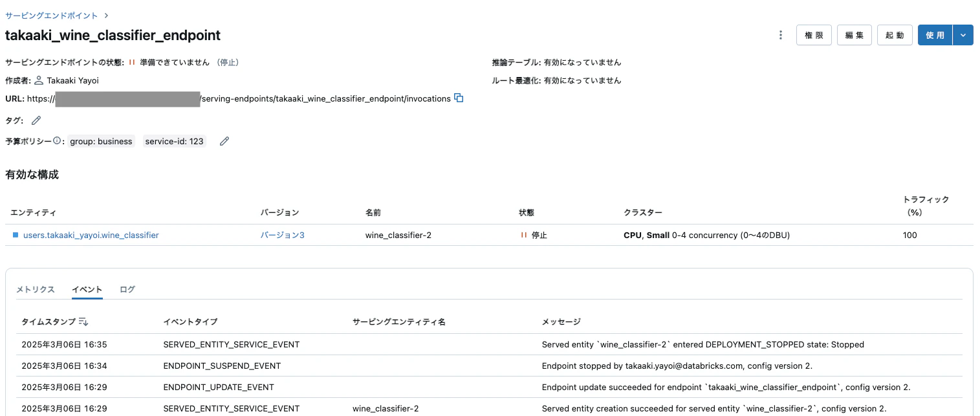Viewport: 980px width, 416px height.
Task: Select the ENDPOINT_SUSPEND_EVENT row cell
Action: pos(223,366)
